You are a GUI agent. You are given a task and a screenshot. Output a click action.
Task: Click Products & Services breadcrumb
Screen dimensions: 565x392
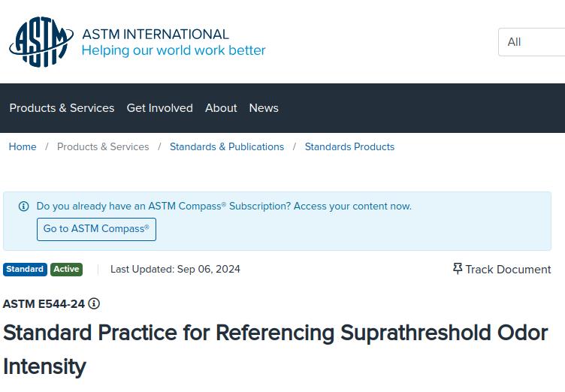click(x=103, y=146)
